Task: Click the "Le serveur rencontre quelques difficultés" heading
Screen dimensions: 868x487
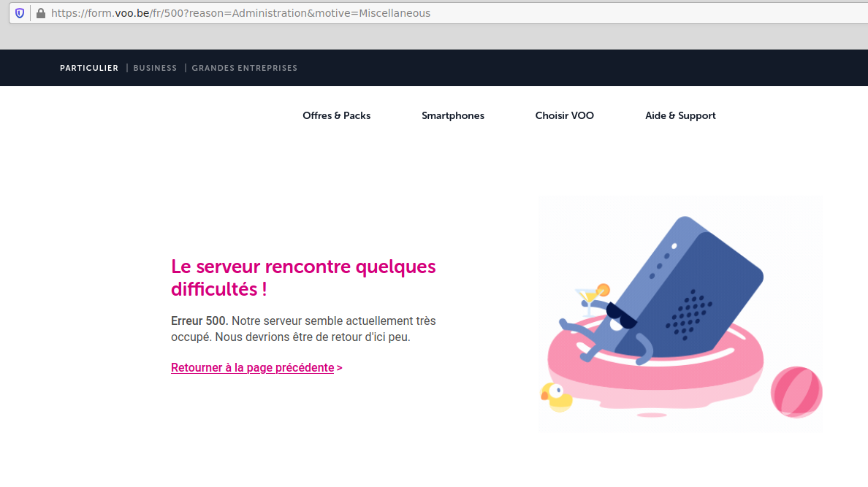Action: 303,277
